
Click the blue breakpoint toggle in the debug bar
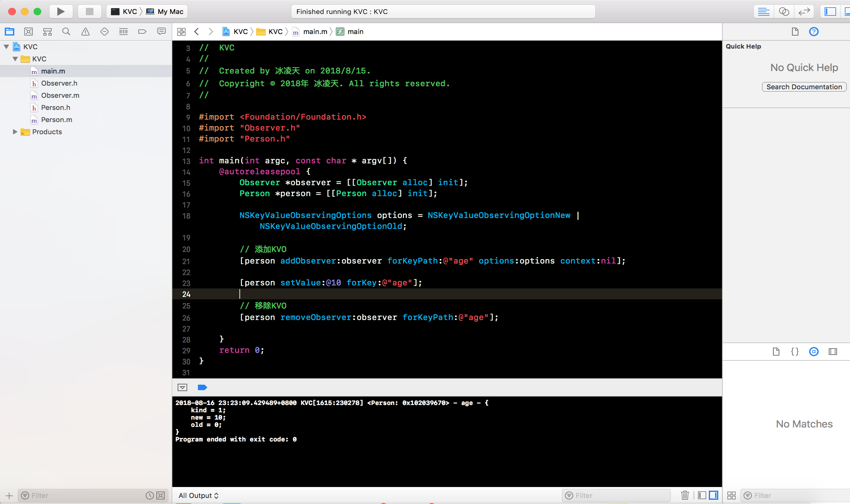(202, 387)
